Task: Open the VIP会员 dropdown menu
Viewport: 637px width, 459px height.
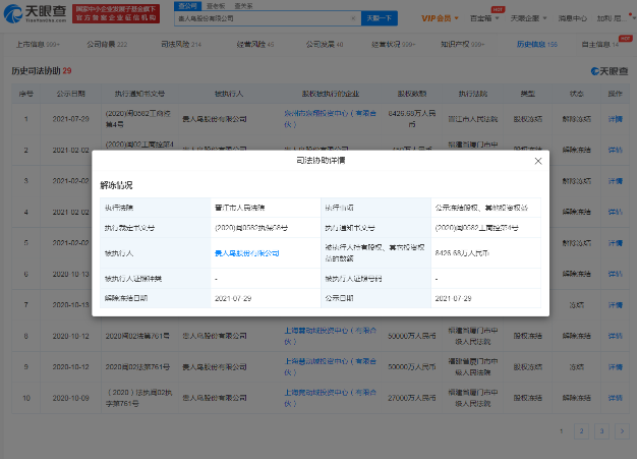Action: click(437, 18)
